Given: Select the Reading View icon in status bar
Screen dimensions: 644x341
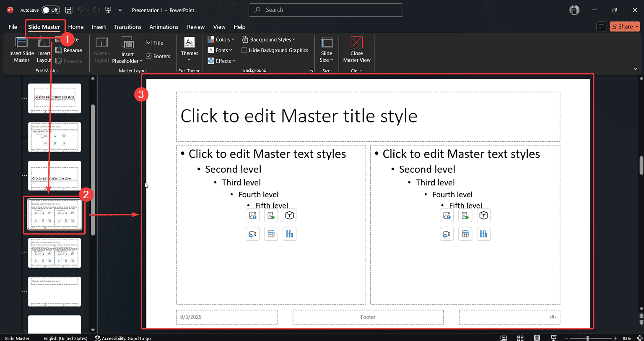Looking at the screenshot, I should [537, 338].
